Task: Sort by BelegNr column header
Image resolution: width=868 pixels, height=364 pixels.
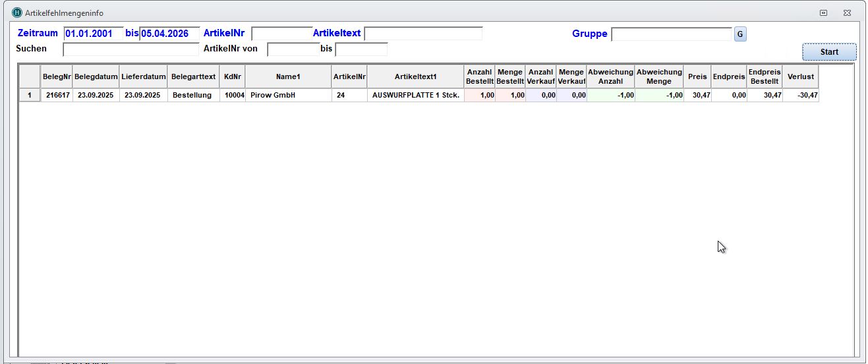Action: tap(57, 76)
